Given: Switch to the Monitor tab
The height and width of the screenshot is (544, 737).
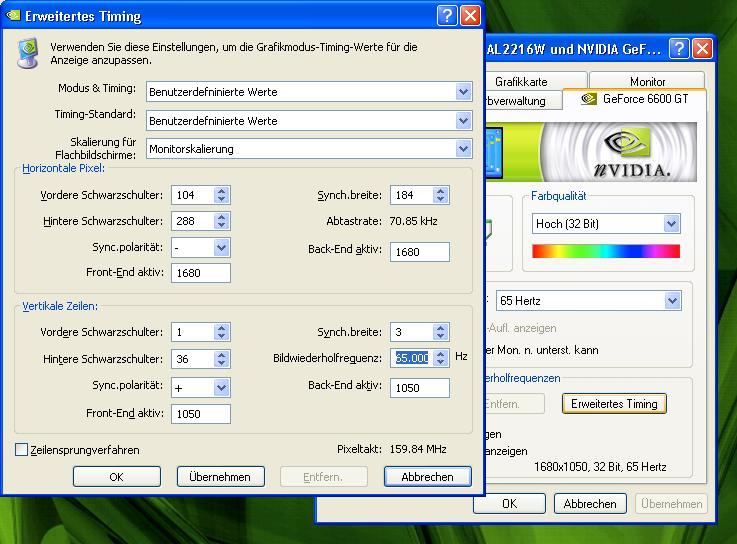Looking at the screenshot, I should tap(647, 81).
